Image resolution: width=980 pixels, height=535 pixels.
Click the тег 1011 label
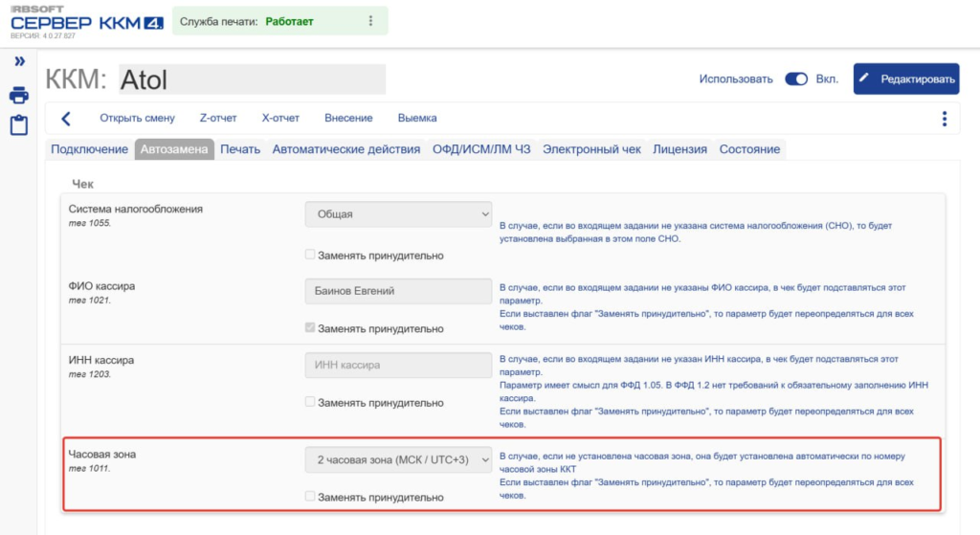[x=89, y=468]
